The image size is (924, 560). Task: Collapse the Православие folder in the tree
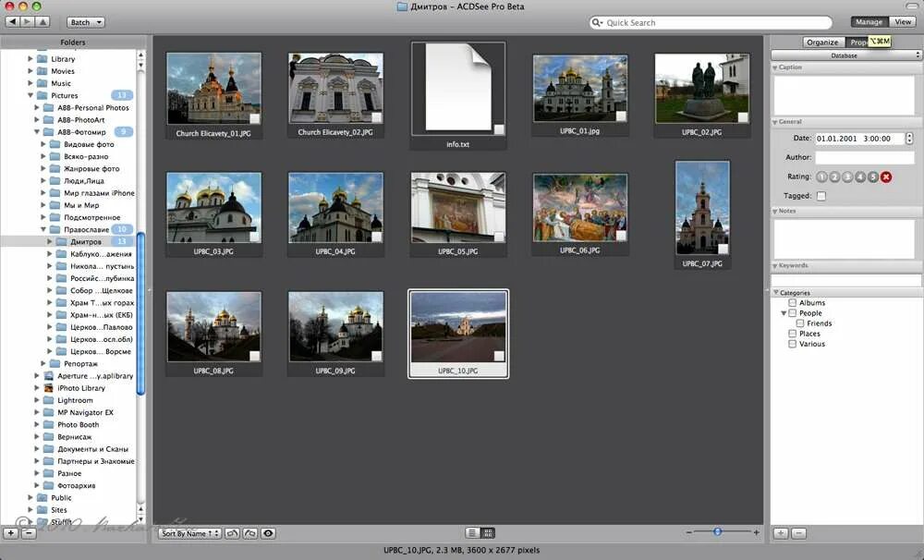pos(43,229)
